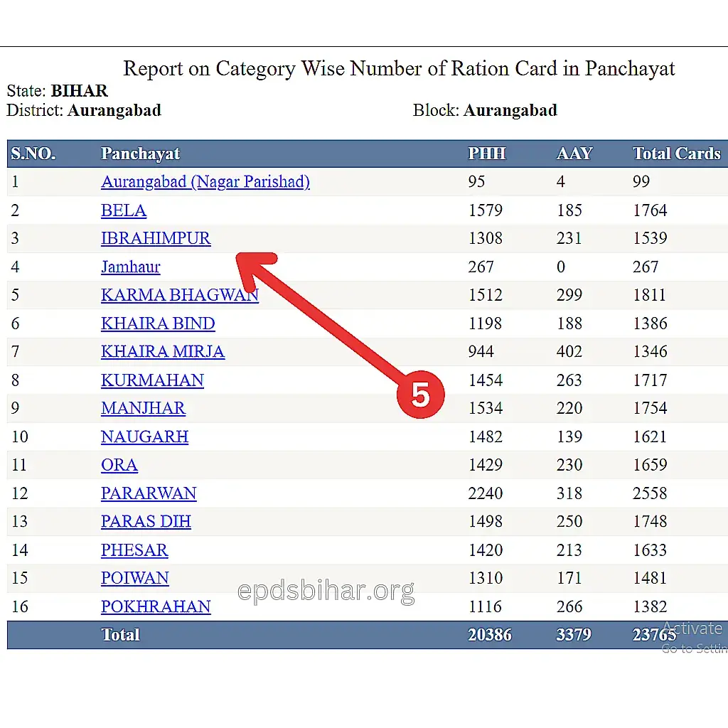Click the NAUGARH panchayat link
Image resolution: width=728 pixels, height=728 pixels.
point(144,437)
